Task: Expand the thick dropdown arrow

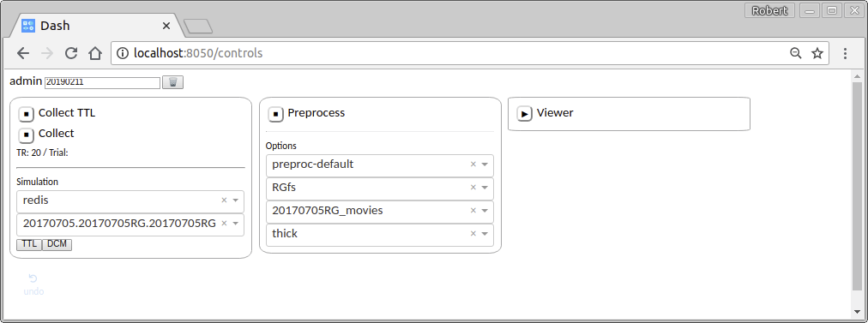Action: (x=485, y=234)
